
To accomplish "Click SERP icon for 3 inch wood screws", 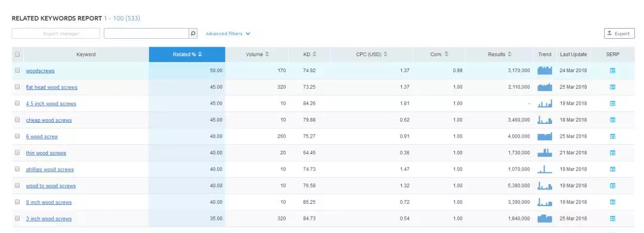I will pos(612,218).
